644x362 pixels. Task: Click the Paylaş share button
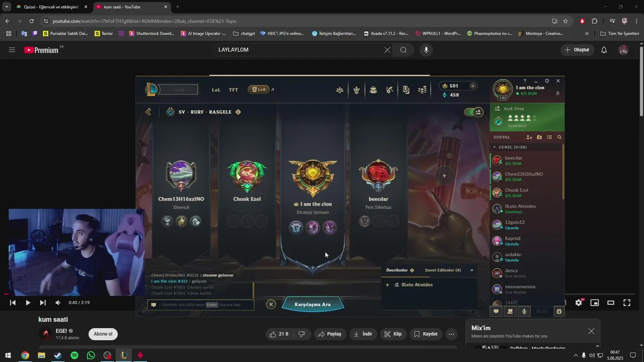pyautogui.click(x=330, y=334)
